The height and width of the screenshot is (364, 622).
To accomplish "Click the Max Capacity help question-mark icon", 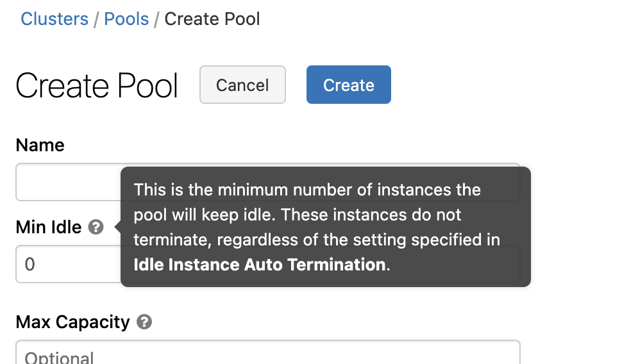I will (x=144, y=322).
